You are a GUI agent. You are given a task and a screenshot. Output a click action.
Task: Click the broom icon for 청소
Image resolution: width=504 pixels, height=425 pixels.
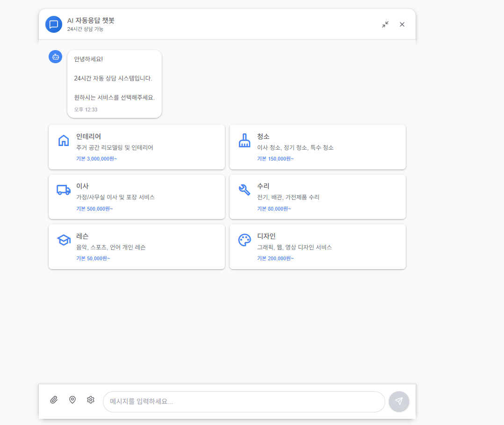coord(245,140)
